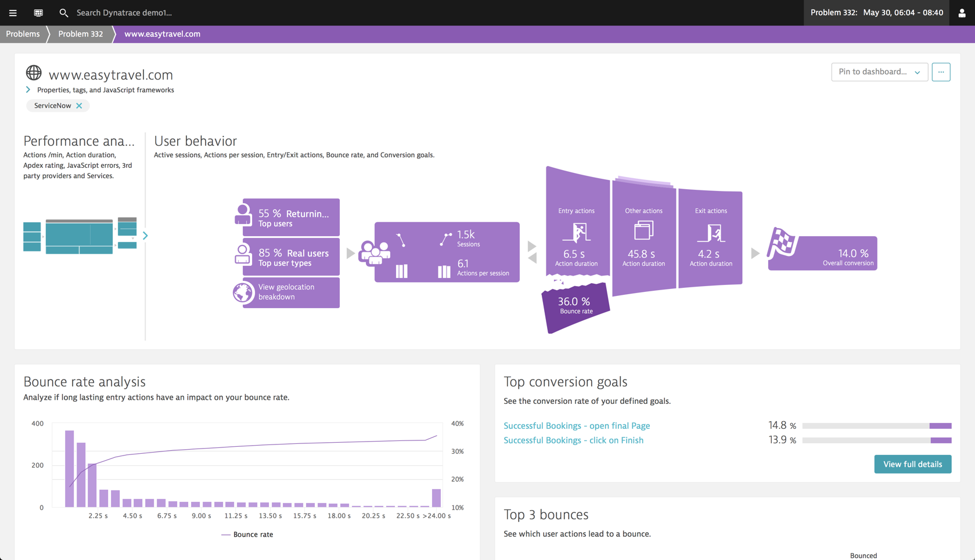Click the checkered conversion flag icon

click(x=782, y=243)
